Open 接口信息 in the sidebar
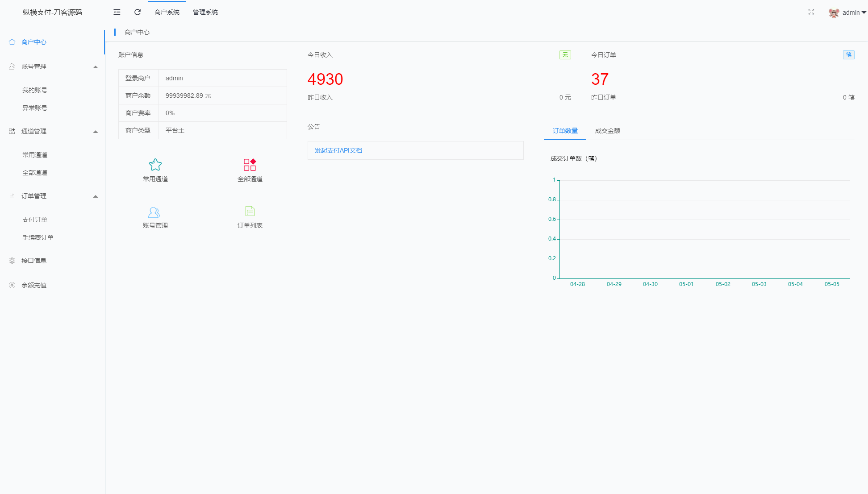 [34, 261]
